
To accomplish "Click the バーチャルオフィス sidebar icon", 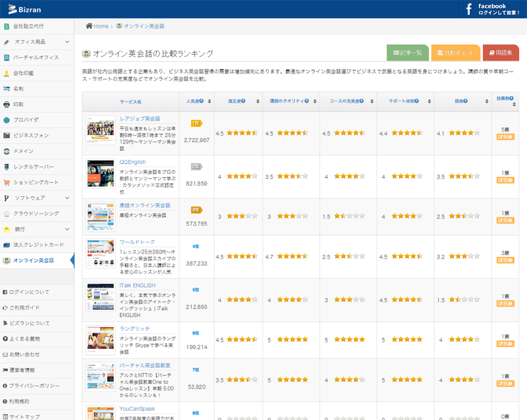I will click(x=7, y=57).
